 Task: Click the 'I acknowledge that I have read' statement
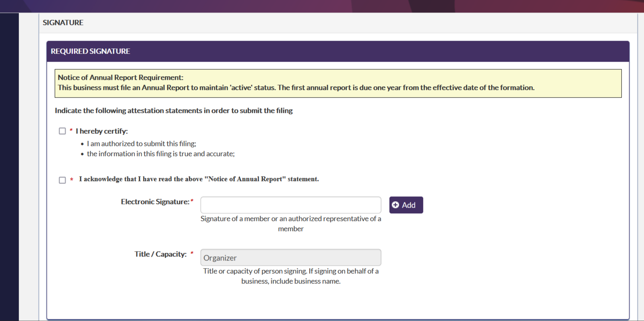pyautogui.click(x=199, y=179)
